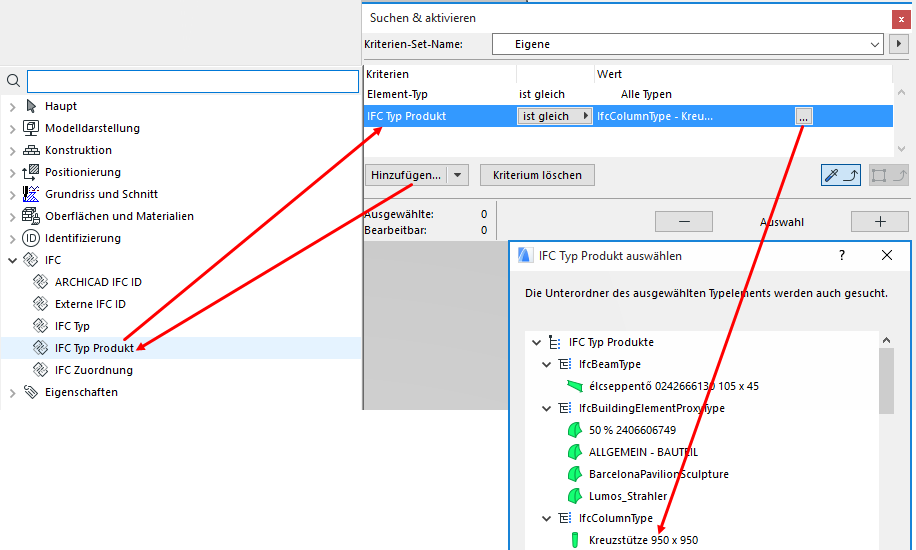The height and width of the screenshot is (550, 916).
Task: Click the icon beside IFC Typ
Action: coord(40,326)
